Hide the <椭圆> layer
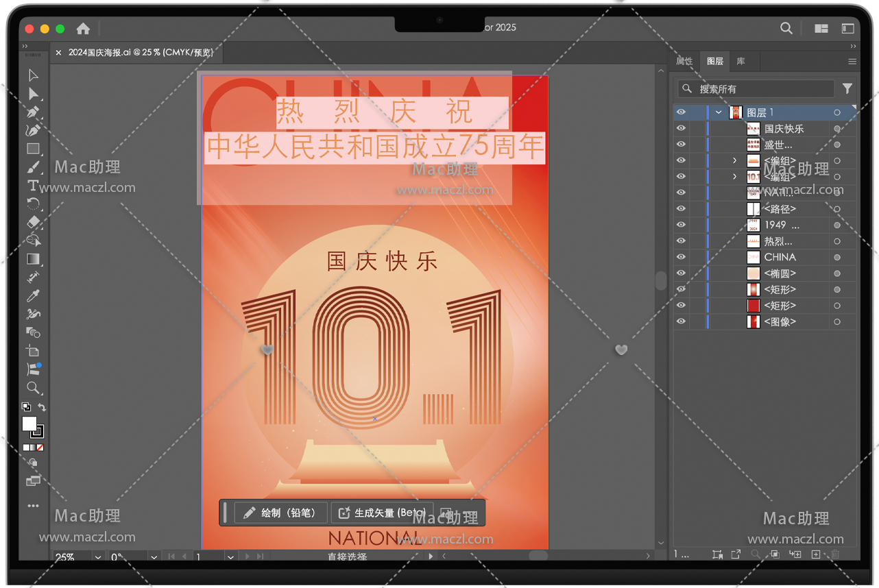 point(681,273)
